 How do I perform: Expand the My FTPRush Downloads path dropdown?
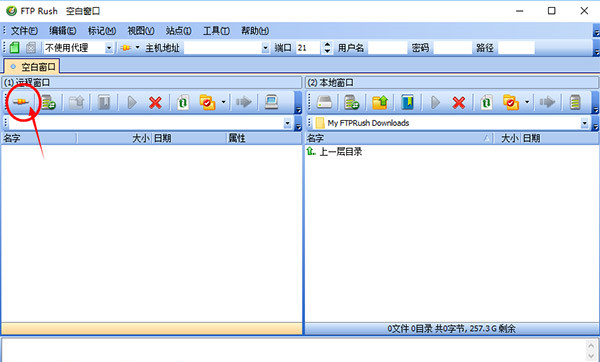pos(584,123)
